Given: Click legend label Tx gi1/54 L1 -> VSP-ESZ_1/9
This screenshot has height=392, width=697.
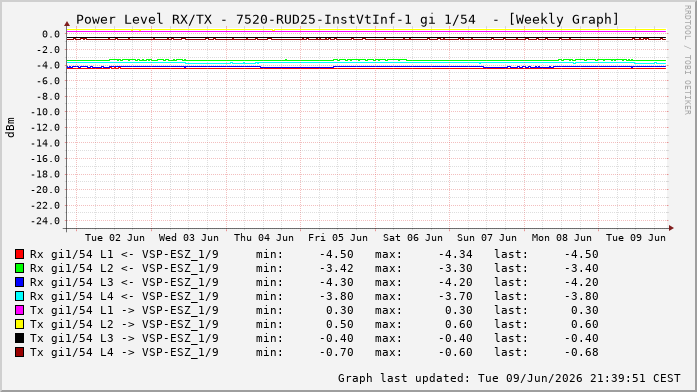Looking at the screenshot, I should point(124,311).
